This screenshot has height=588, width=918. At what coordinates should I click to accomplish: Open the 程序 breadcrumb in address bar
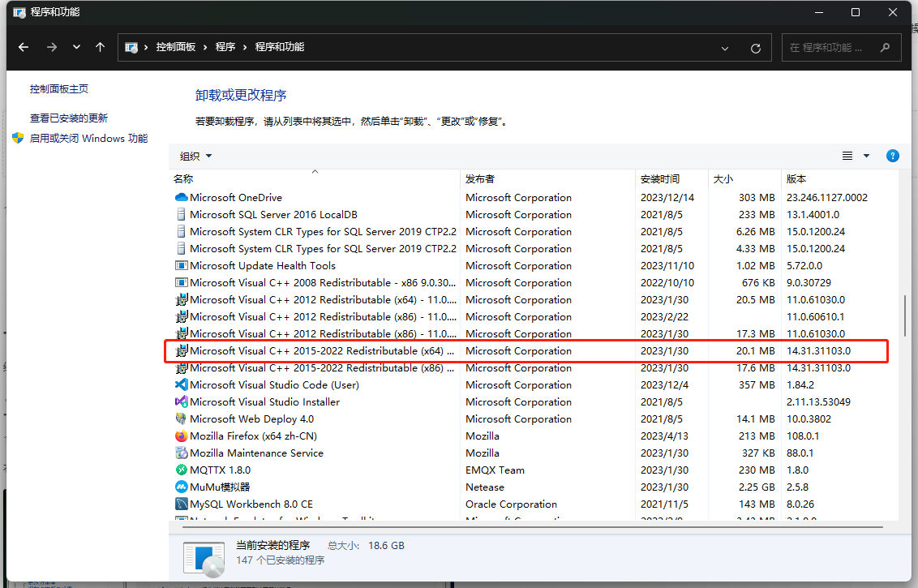[x=225, y=47]
